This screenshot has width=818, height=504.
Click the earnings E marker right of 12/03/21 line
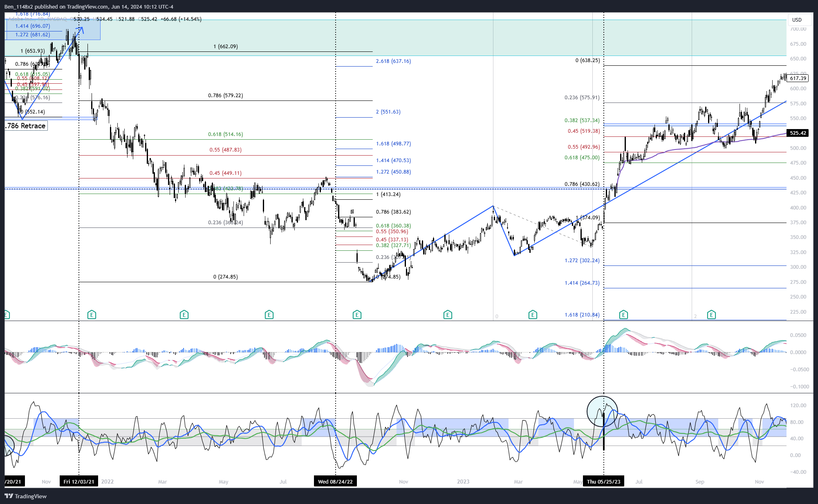pyautogui.click(x=92, y=314)
